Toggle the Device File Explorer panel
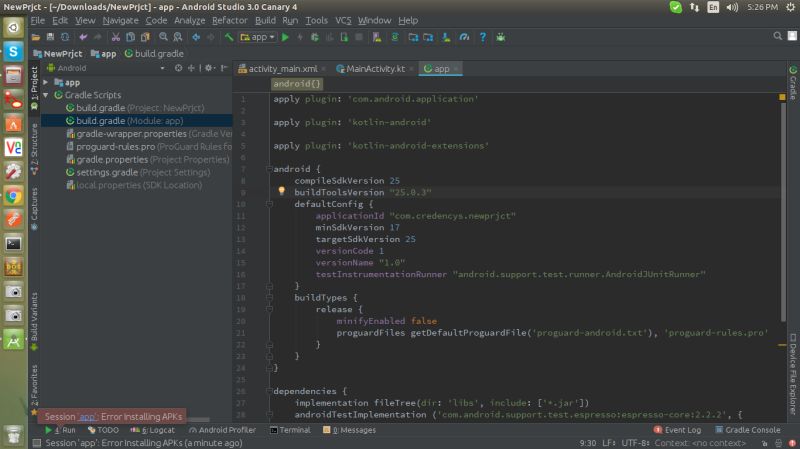The image size is (800, 449). (793, 373)
